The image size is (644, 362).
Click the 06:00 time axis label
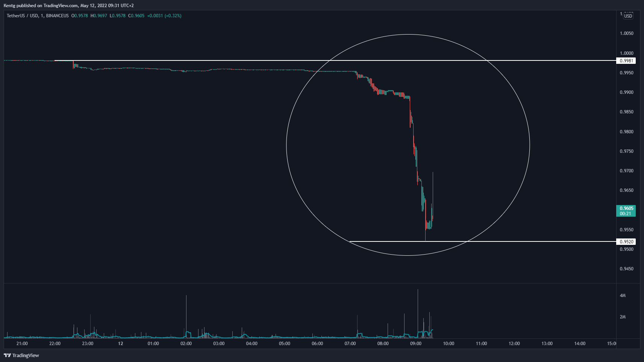click(317, 344)
